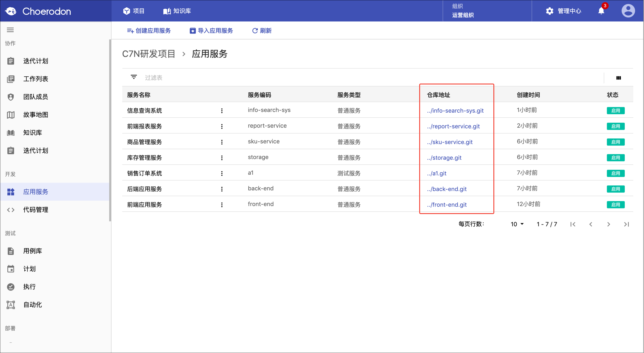The width and height of the screenshot is (644, 353).
Task: Click the 知识库 book icon in header
Action: coord(167,11)
